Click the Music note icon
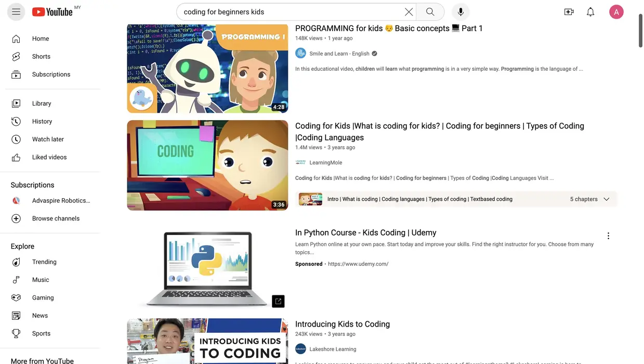644x364 pixels. pyautogui.click(x=16, y=280)
